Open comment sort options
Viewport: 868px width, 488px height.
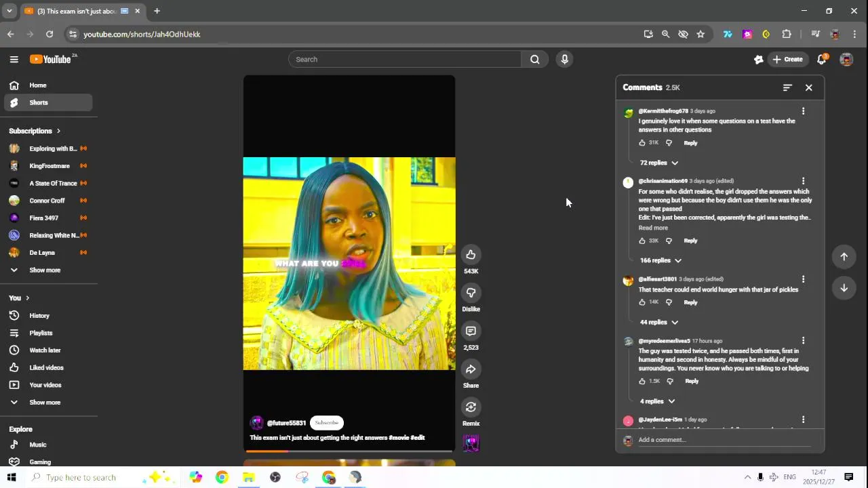[787, 87]
